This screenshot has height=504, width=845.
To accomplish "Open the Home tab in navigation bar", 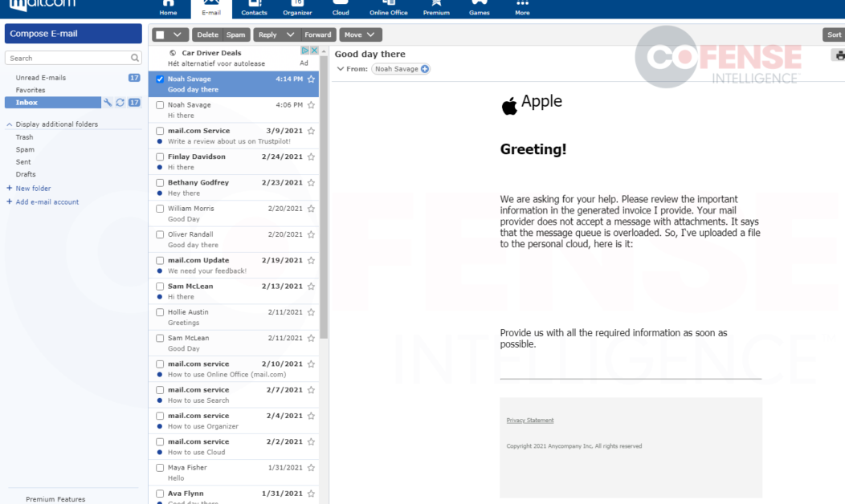I will pyautogui.click(x=168, y=9).
